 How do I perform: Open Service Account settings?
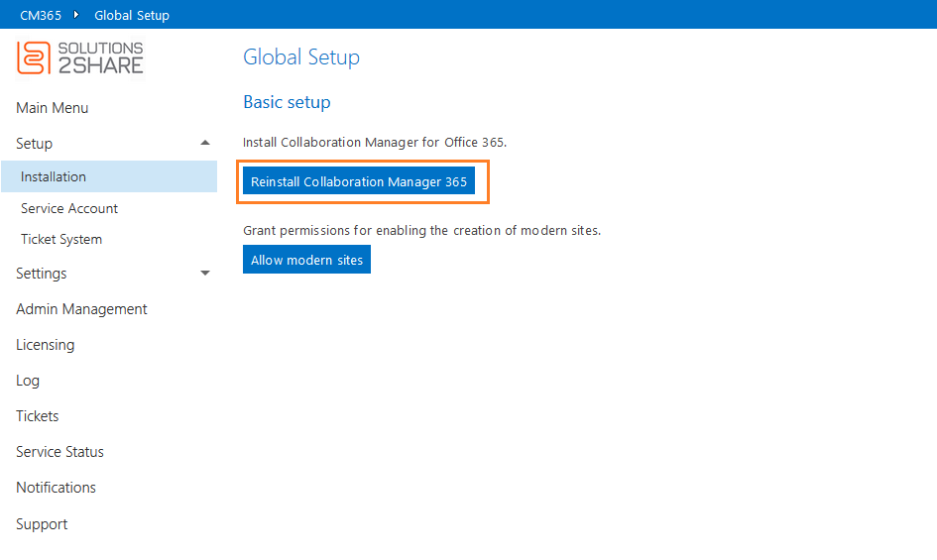[69, 208]
